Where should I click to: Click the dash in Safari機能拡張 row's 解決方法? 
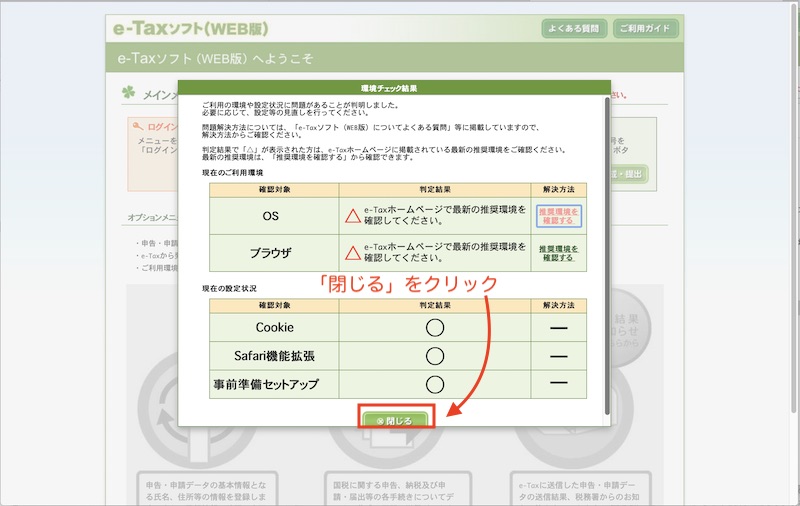point(559,357)
